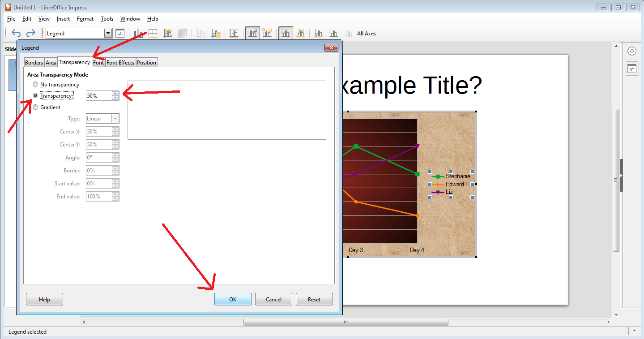Switch to the Font tab
644x339 pixels.
(x=98, y=63)
